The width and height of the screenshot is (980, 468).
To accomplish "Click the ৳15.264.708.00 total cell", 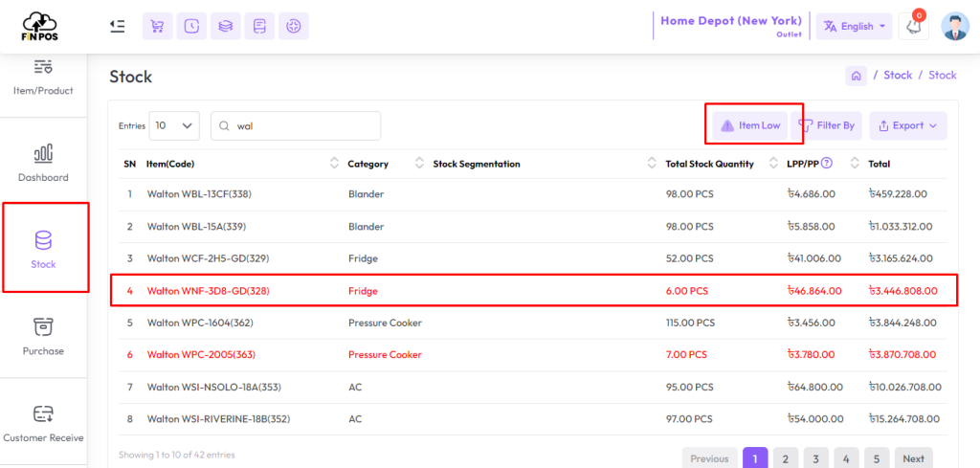I will 903,418.
